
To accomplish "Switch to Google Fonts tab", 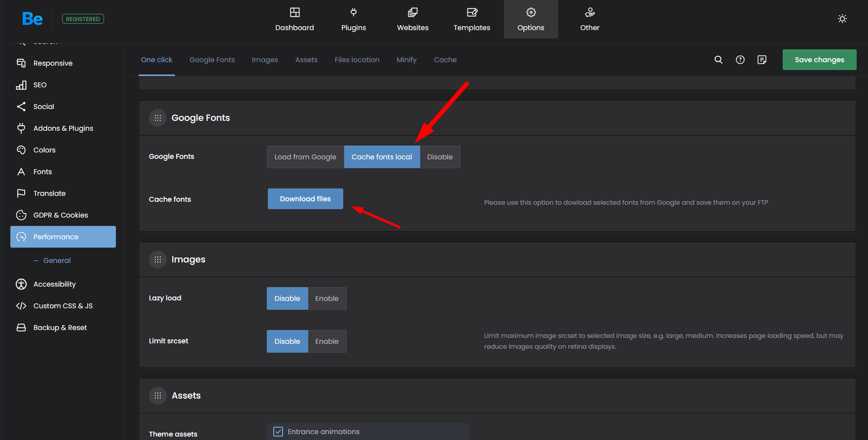I will [x=212, y=60].
